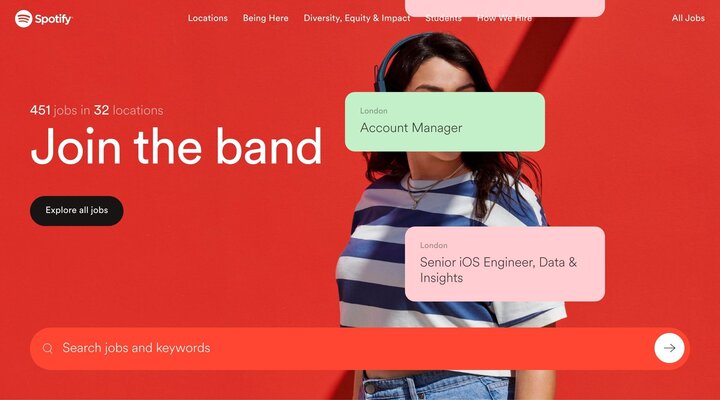Open the How We Hire page

504,18
